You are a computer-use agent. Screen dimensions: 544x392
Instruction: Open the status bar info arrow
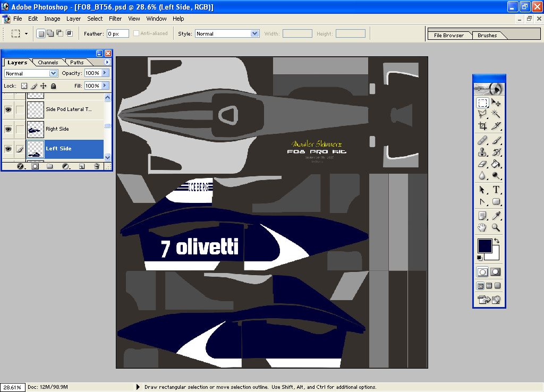pyautogui.click(x=138, y=387)
